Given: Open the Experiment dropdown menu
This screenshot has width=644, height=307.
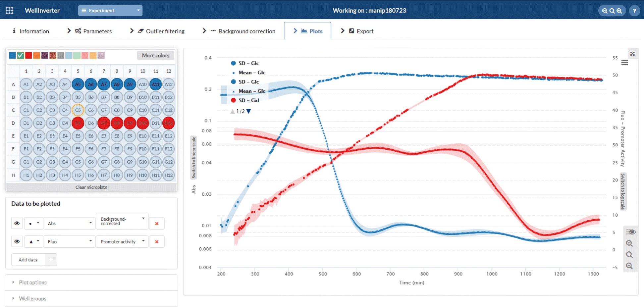Looking at the screenshot, I should 110,11.
